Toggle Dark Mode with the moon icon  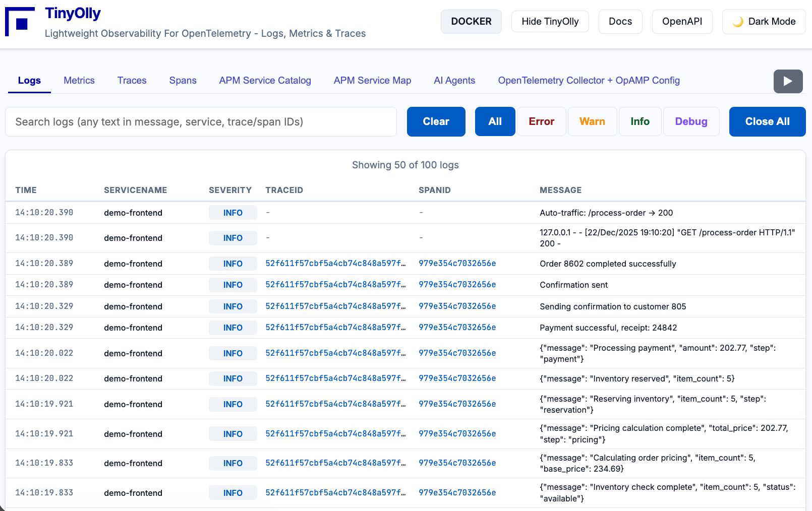coord(764,22)
